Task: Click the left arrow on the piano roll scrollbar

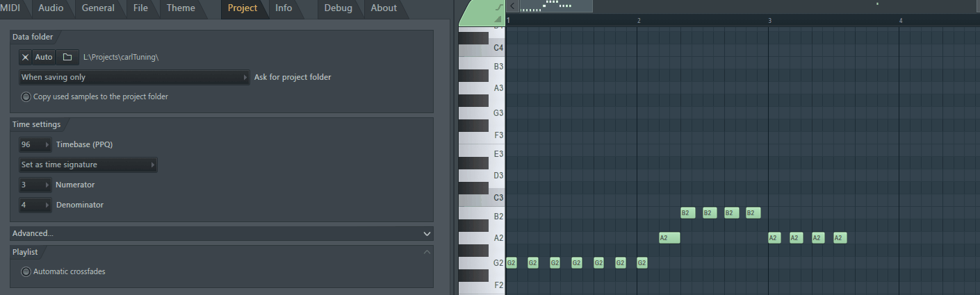Action: (512, 6)
